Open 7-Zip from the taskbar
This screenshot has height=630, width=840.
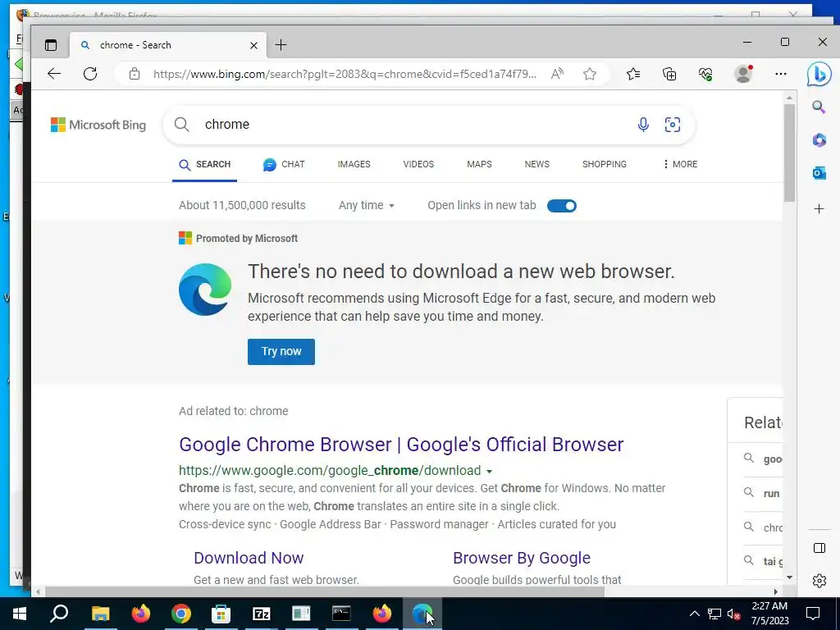262,614
